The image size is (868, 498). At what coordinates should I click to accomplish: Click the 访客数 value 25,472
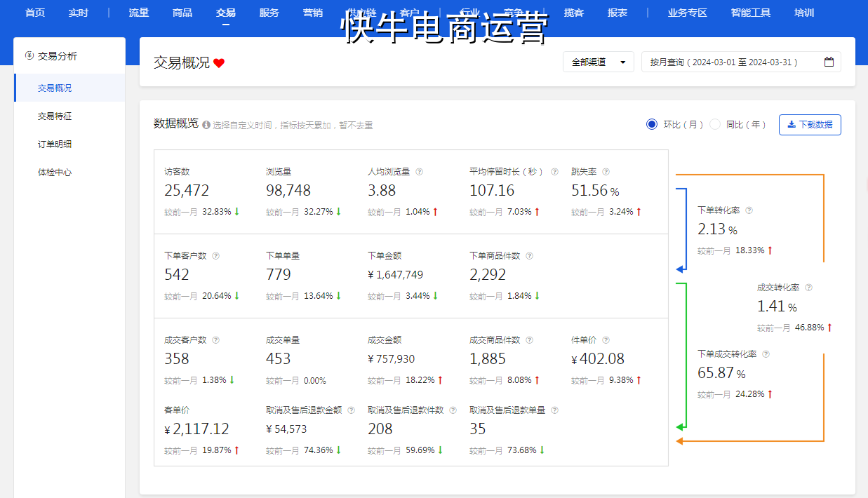coord(187,191)
